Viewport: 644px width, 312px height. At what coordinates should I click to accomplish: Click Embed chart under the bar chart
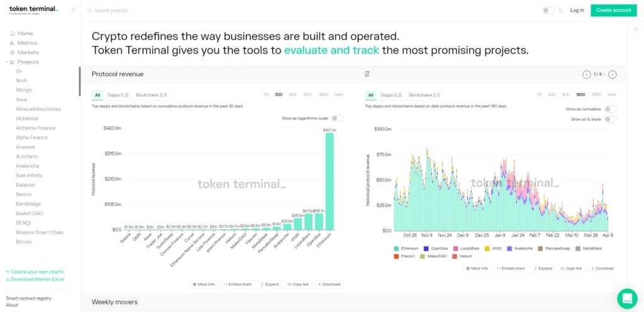coord(237,284)
